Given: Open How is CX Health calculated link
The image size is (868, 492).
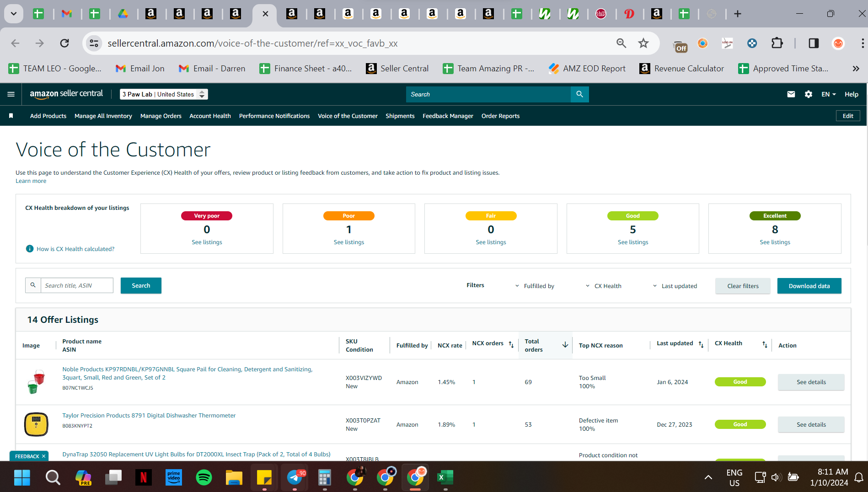Looking at the screenshot, I should point(75,249).
